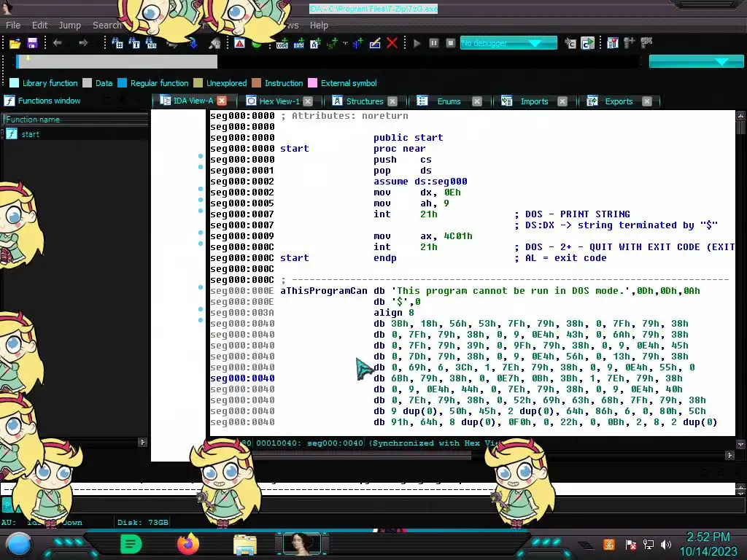Open Firefox from the taskbar
747x560 pixels.
pyautogui.click(x=188, y=544)
